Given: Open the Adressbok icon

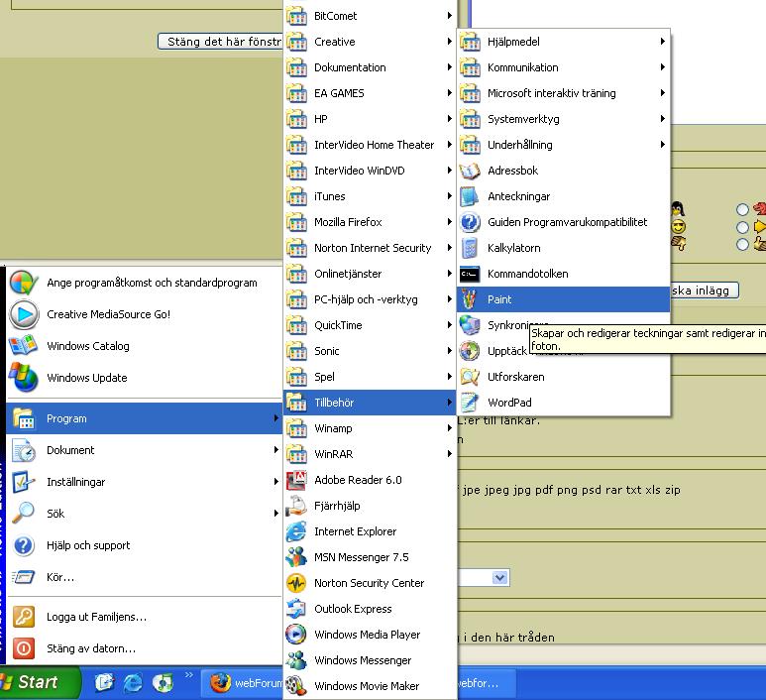Looking at the screenshot, I should 470,171.
